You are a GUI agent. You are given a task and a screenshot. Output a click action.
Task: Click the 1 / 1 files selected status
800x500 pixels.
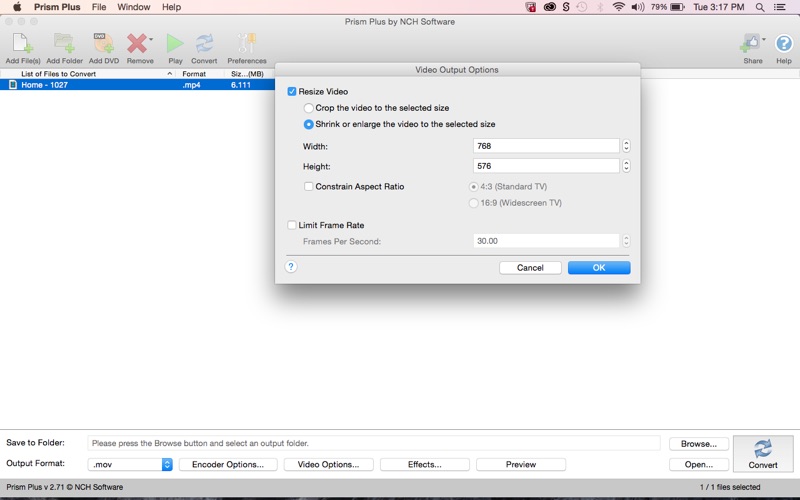pyautogui.click(x=730, y=487)
